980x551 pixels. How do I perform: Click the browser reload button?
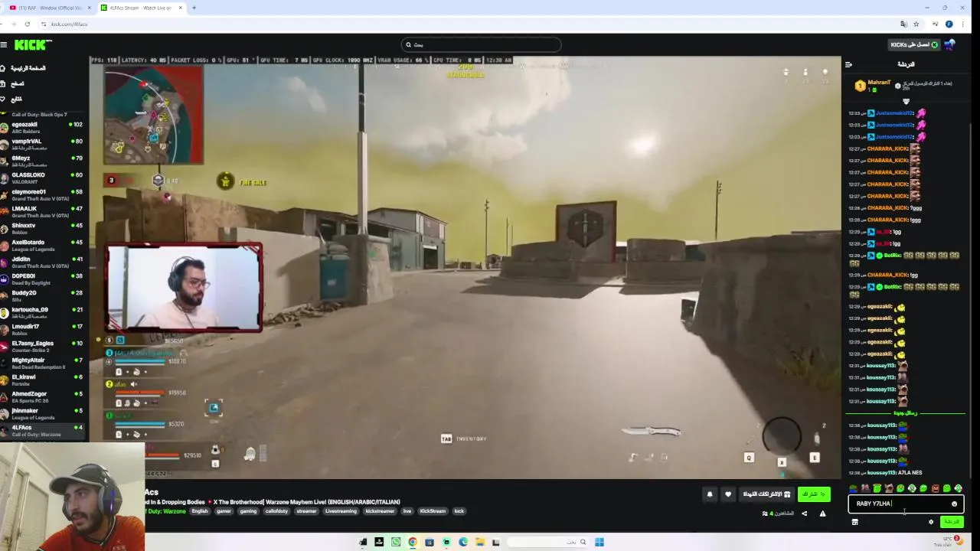tap(27, 24)
